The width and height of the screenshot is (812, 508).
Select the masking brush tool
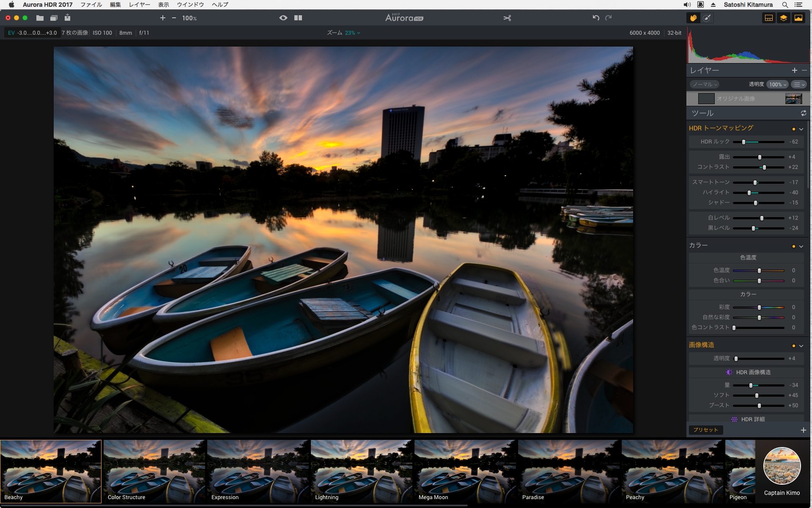click(707, 18)
